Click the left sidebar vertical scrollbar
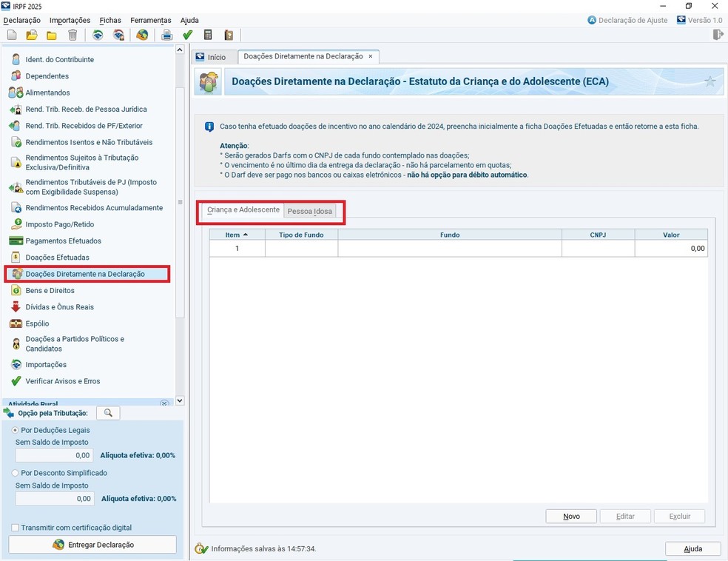 [179, 200]
